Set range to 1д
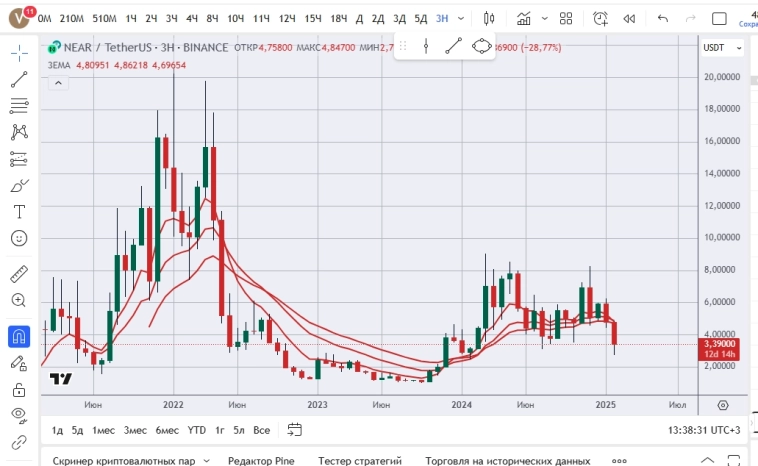758x466 pixels. click(57, 430)
